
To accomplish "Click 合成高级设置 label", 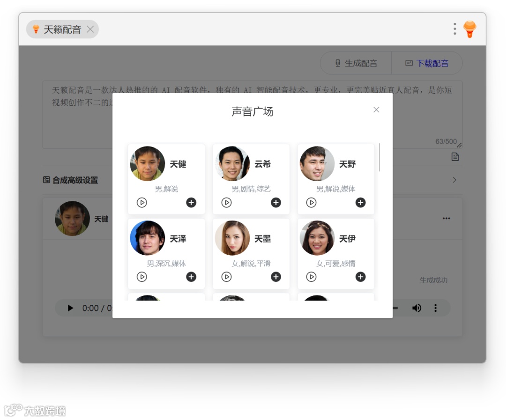I will [x=75, y=180].
